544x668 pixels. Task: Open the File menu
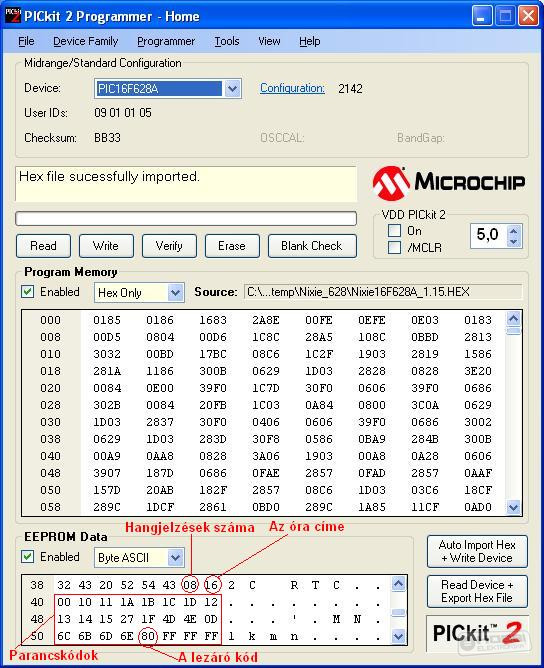pos(26,41)
